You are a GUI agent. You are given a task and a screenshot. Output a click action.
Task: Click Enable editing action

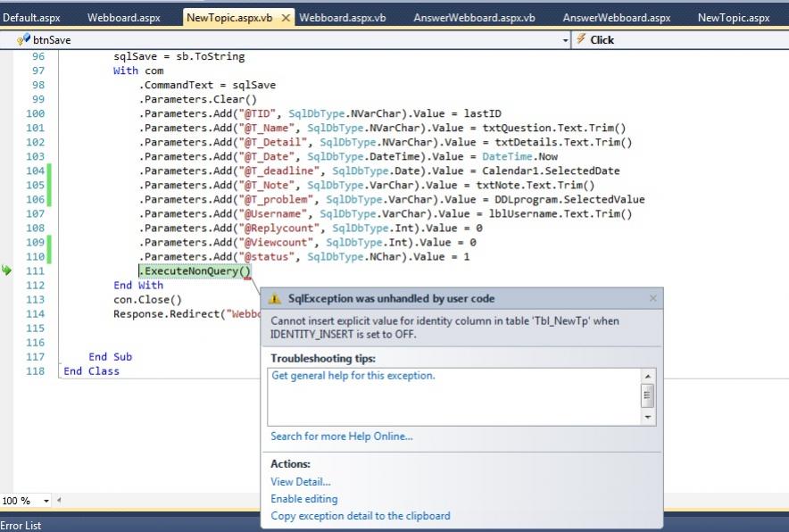(x=304, y=499)
